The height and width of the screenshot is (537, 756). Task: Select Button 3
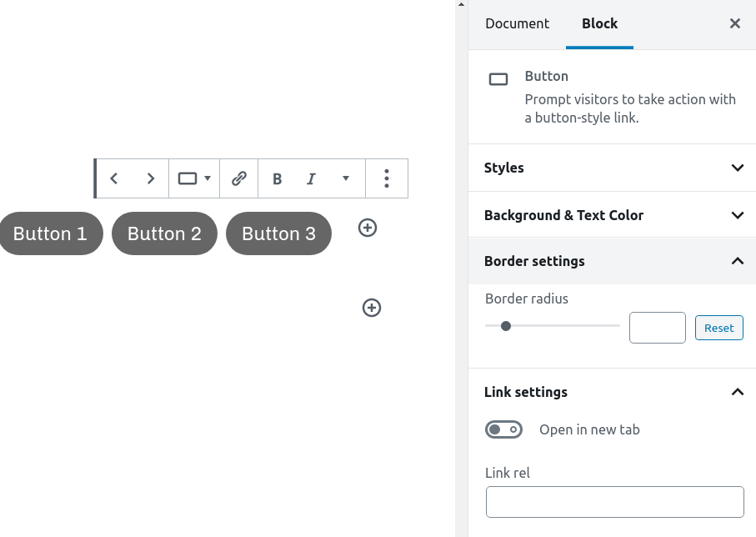tap(278, 233)
